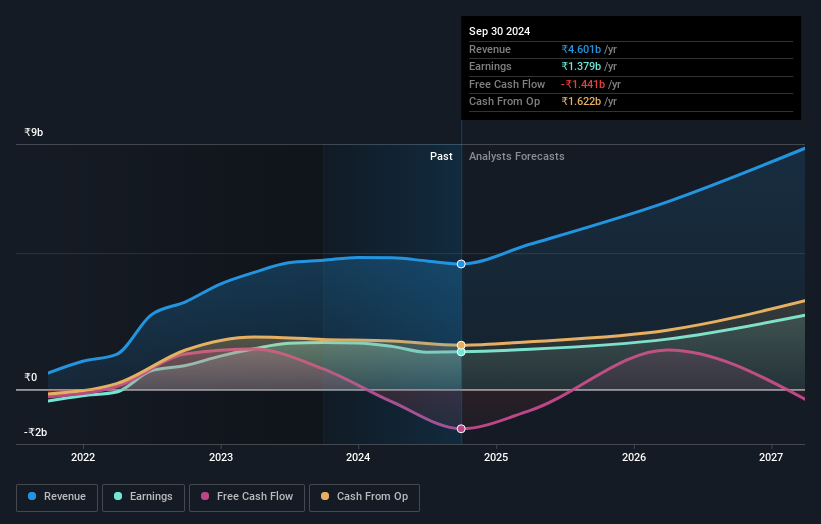
Task: Click the tooltip Free Cash Flow row label
Action: [x=507, y=84]
